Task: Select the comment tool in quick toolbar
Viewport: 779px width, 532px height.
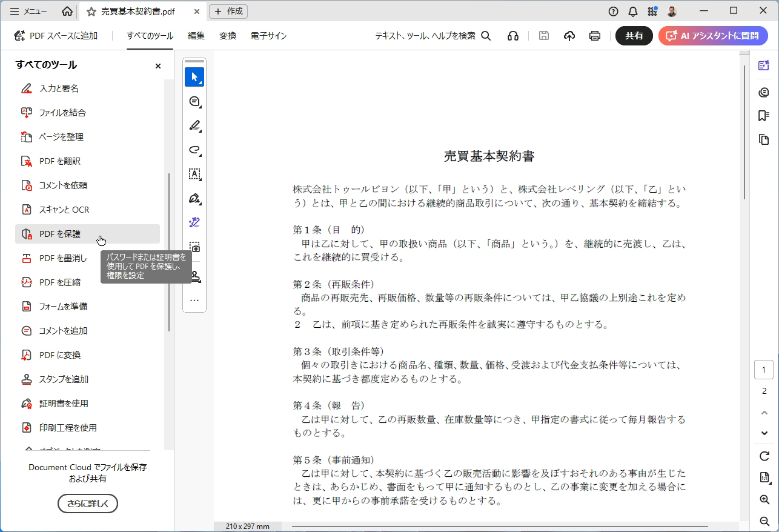Action: (194, 101)
